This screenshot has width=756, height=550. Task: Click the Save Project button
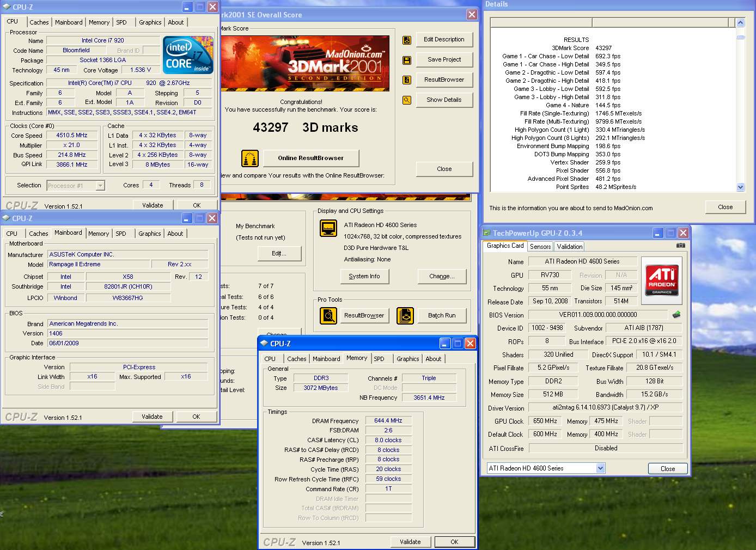[x=444, y=60]
